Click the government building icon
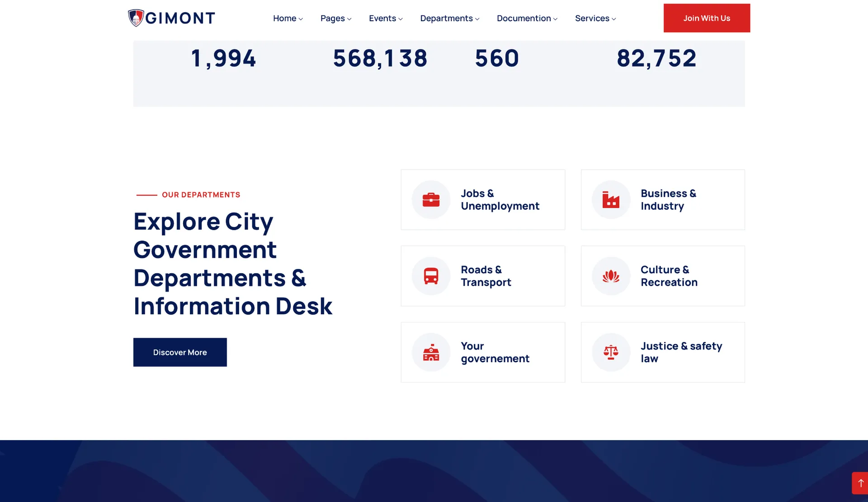The image size is (868, 502). pos(431,352)
